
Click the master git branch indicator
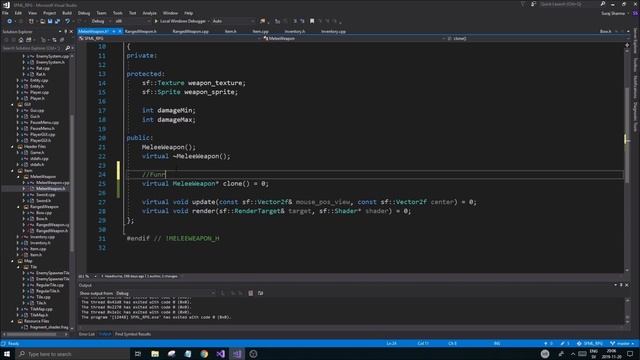[x=622, y=343]
